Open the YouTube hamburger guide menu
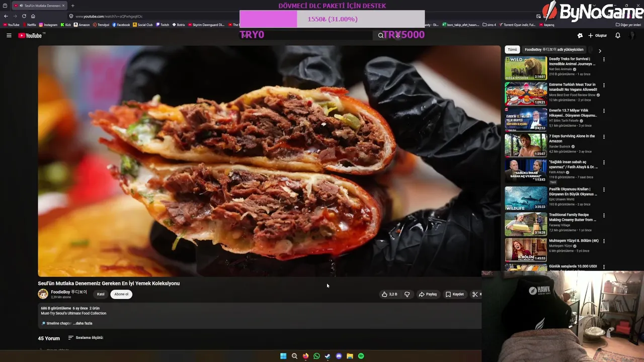 pyautogui.click(x=9, y=36)
